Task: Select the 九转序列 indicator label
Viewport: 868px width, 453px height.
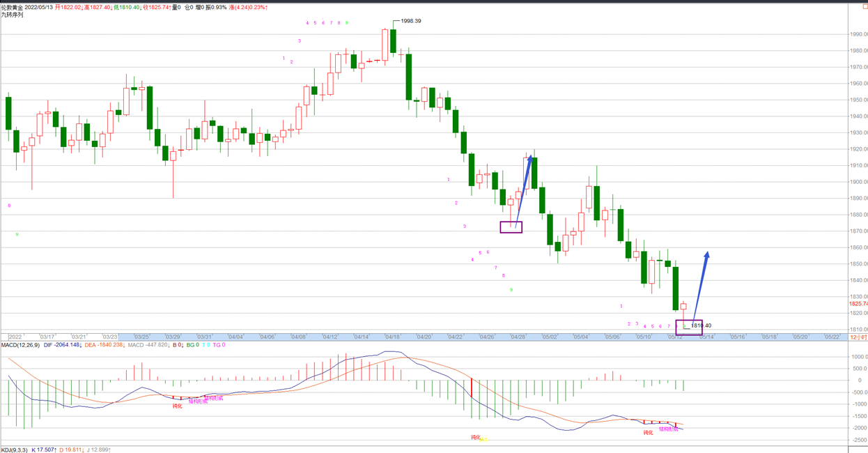Action: (x=12, y=15)
